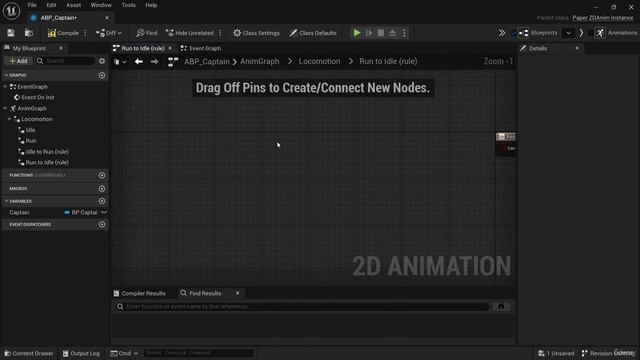Click the Stop simulation square button
Screen dimensions: 640x360
tap(381, 33)
